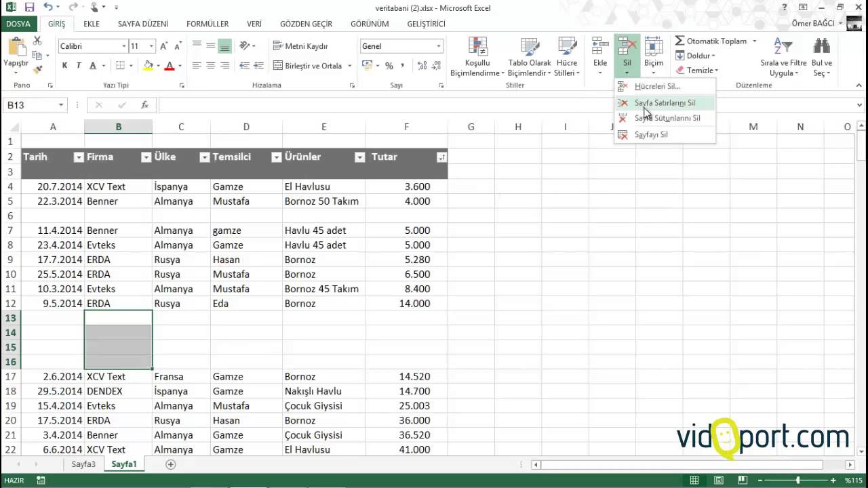This screenshot has height=488, width=868.
Task: Click the macro record status bar icon
Action: click(41, 481)
